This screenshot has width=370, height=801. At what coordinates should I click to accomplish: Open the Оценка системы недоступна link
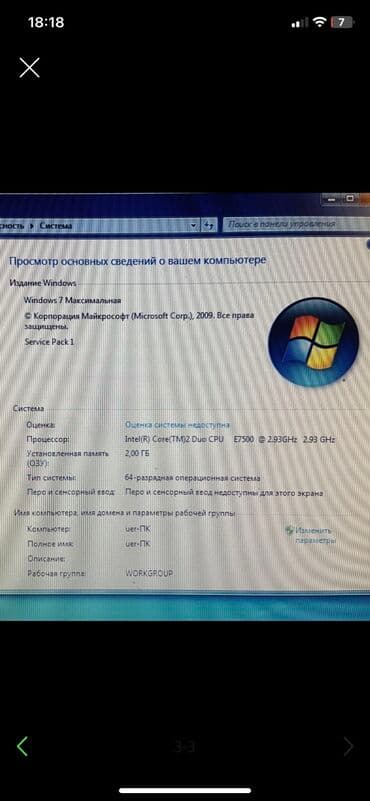click(177, 425)
